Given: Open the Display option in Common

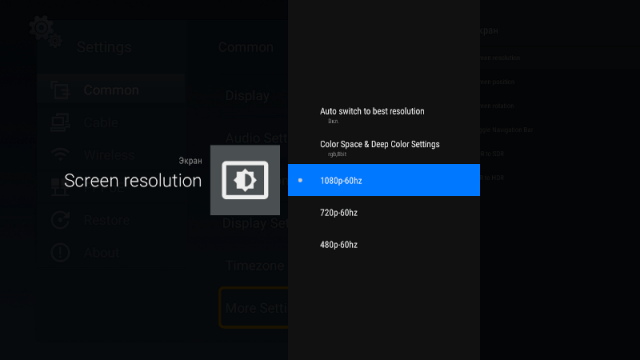Looking at the screenshot, I should pyautogui.click(x=247, y=96).
